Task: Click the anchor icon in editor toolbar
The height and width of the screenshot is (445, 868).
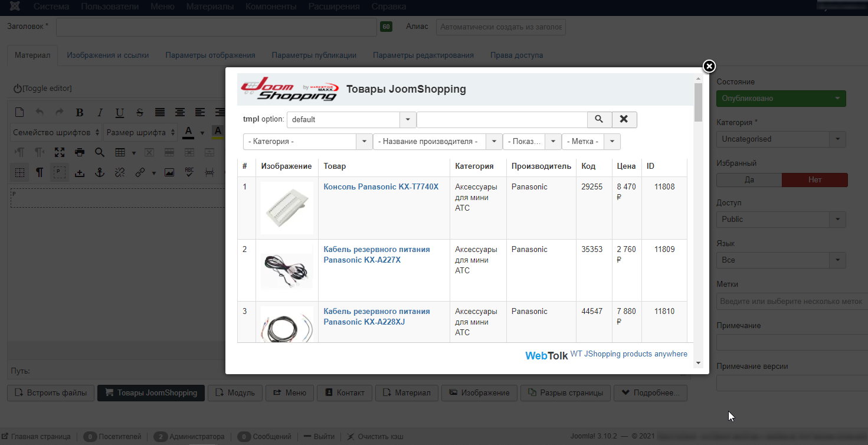Action: pyautogui.click(x=100, y=172)
